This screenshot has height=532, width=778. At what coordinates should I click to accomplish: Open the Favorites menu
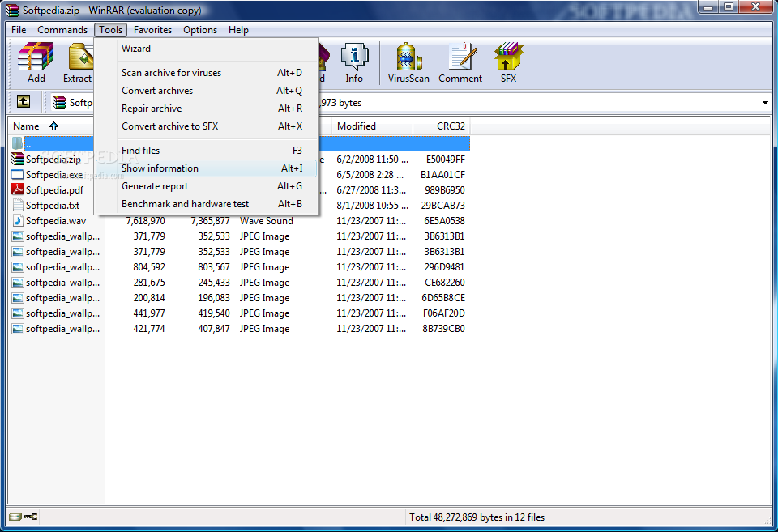pyautogui.click(x=153, y=30)
